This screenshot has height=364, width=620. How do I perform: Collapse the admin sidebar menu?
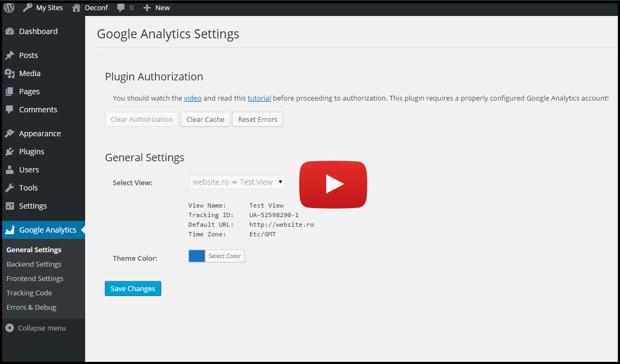point(36,328)
